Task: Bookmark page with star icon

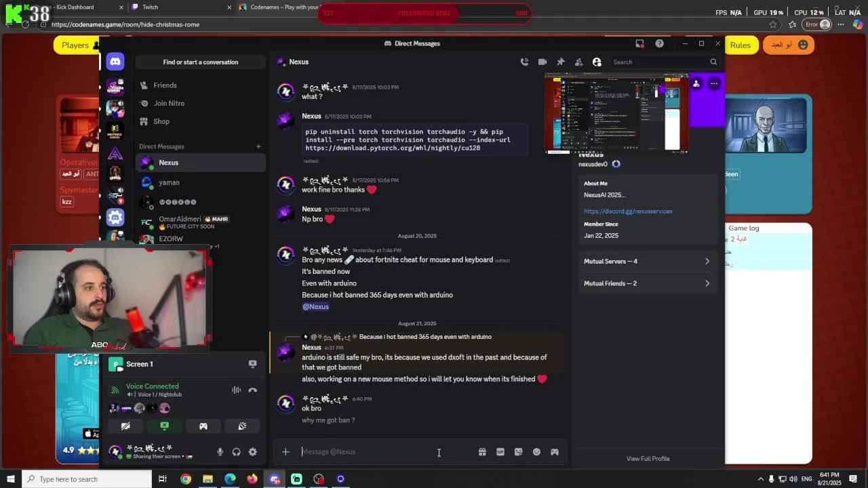Action: pyautogui.click(x=773, y=24)
